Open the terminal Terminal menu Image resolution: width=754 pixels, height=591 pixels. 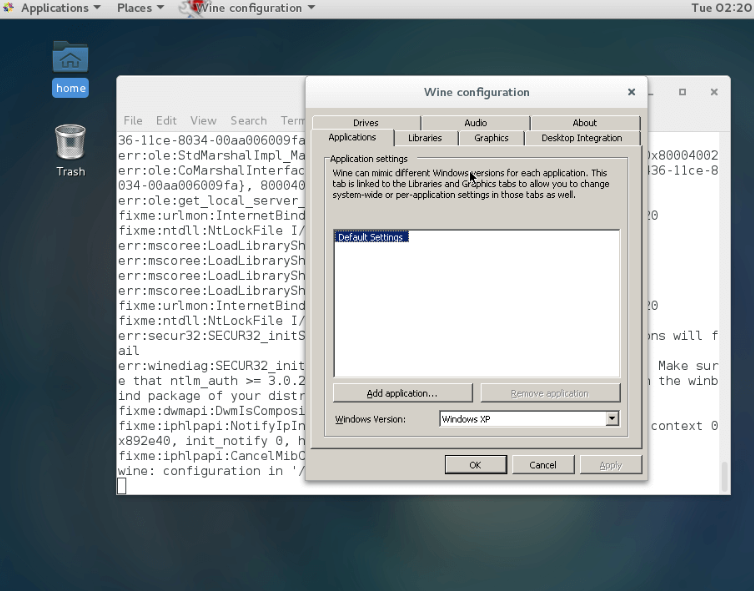[293, 120]
